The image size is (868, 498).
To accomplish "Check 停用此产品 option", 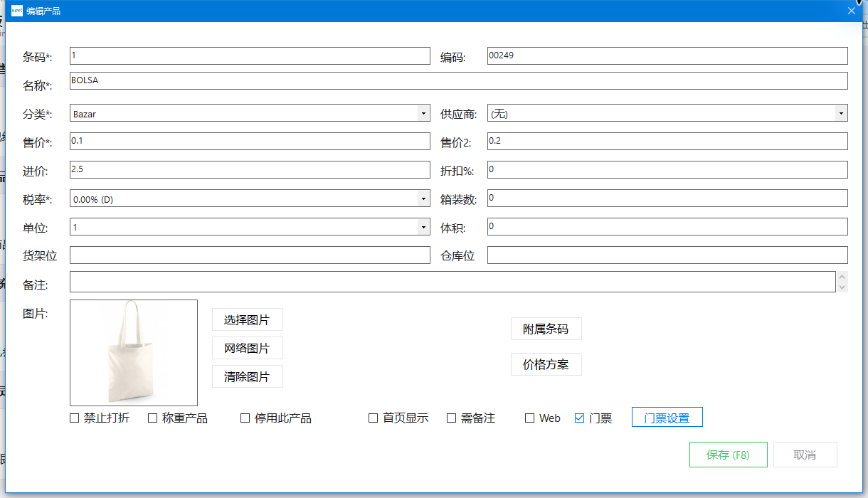I will 245,418.
